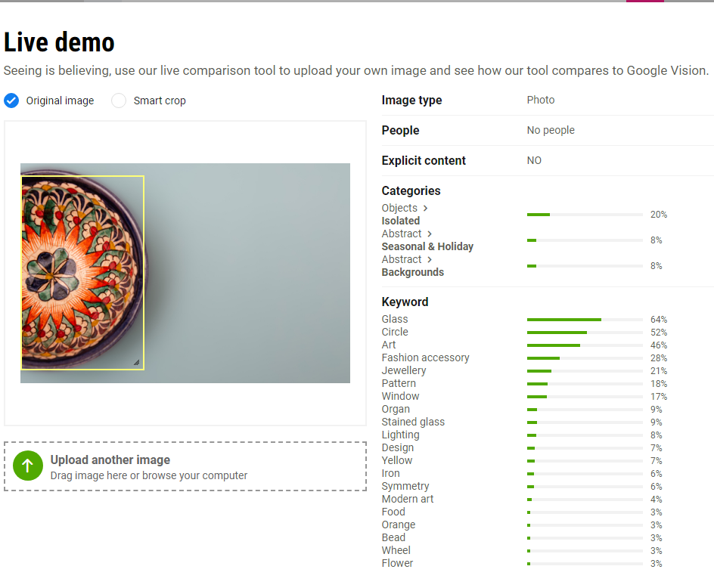
Task: Click the Stained glass keyword
Action: pyautogui.click(x=413, y=422)
